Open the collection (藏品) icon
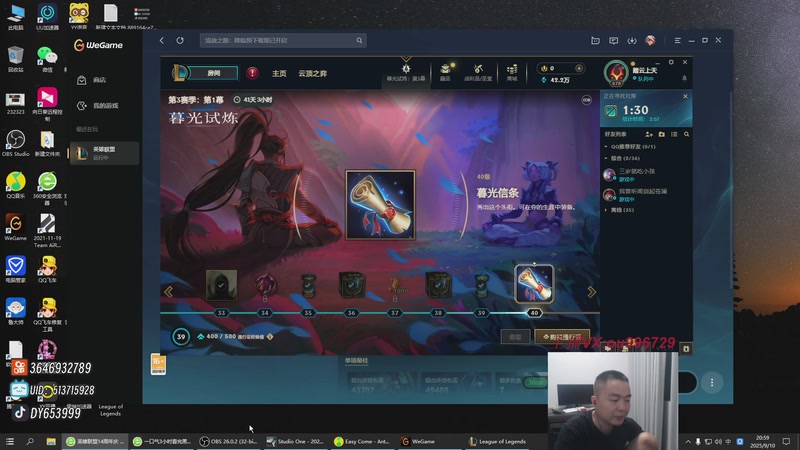This screenshot has height=450, width=800. (x=445, y=69)
